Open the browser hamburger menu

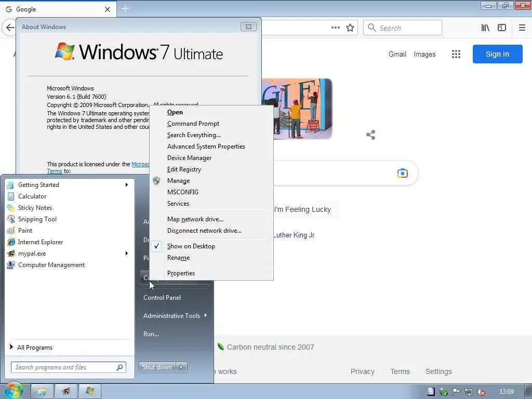tap(522, 28)
